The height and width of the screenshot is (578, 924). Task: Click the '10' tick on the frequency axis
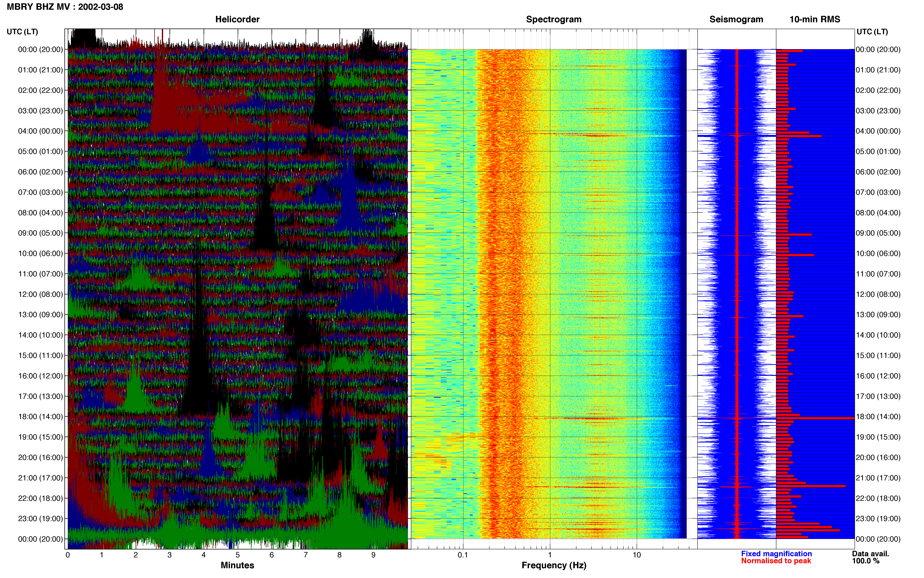[637, 555]
